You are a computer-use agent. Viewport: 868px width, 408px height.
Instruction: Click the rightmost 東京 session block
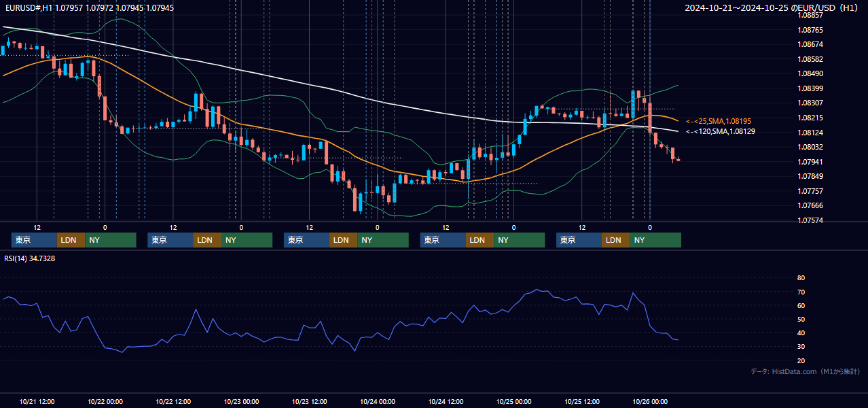(579, 240)
